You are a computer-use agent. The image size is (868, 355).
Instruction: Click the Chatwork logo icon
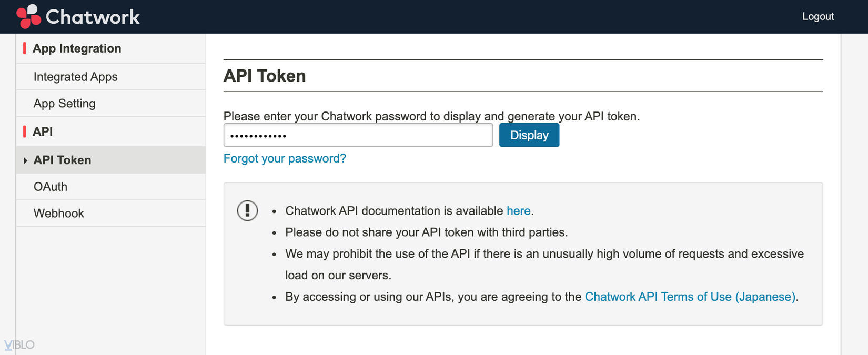(28, 16)
